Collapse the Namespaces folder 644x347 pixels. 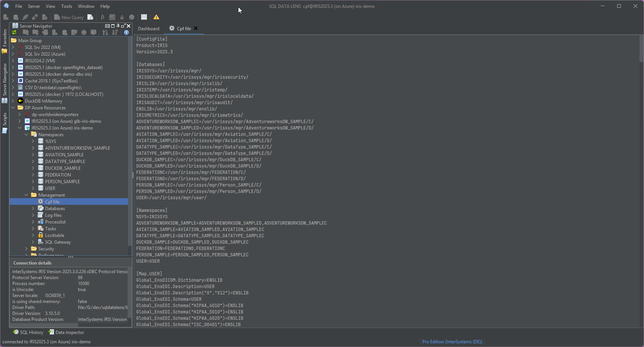pyautogui.click(x=26, y=135)
